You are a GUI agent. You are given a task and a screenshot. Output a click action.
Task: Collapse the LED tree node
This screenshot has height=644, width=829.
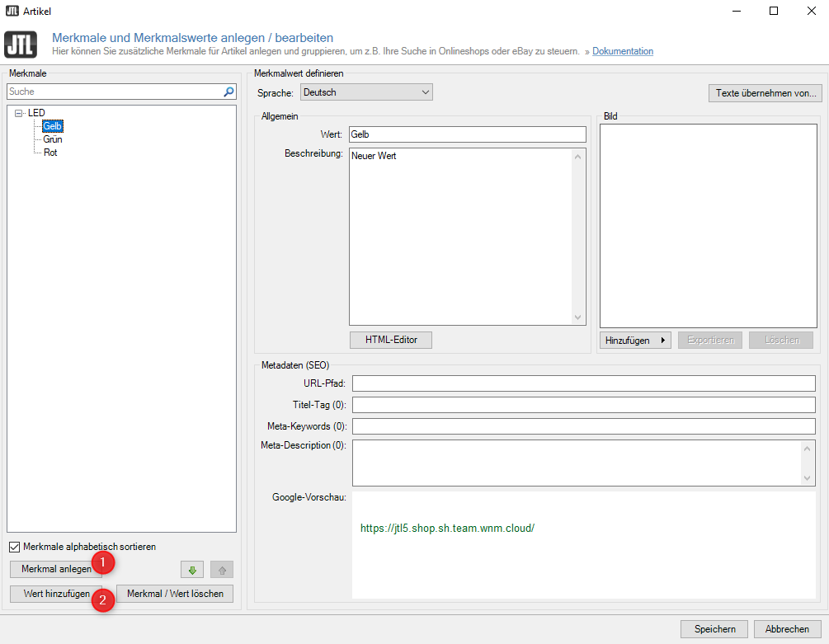[18, 113]
